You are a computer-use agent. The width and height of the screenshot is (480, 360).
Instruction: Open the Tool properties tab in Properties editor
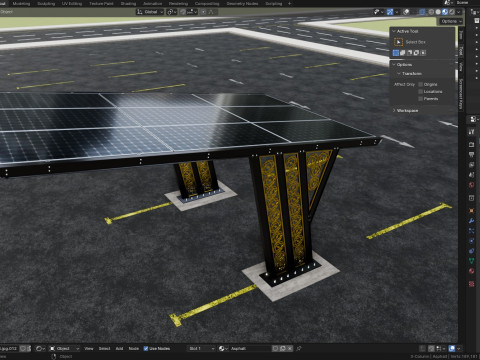point(471,132)
